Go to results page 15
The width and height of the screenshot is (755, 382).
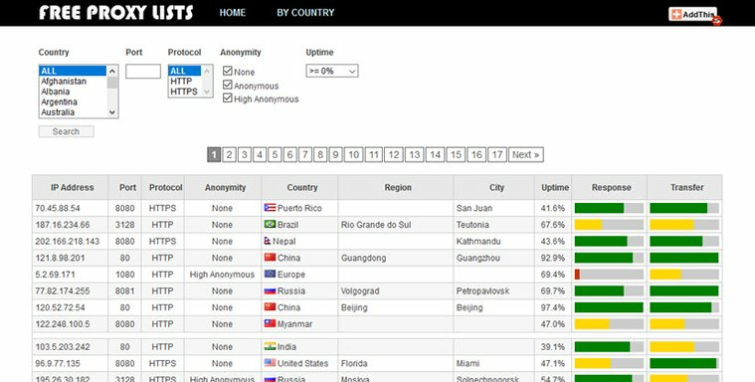[x=456, y=155]
